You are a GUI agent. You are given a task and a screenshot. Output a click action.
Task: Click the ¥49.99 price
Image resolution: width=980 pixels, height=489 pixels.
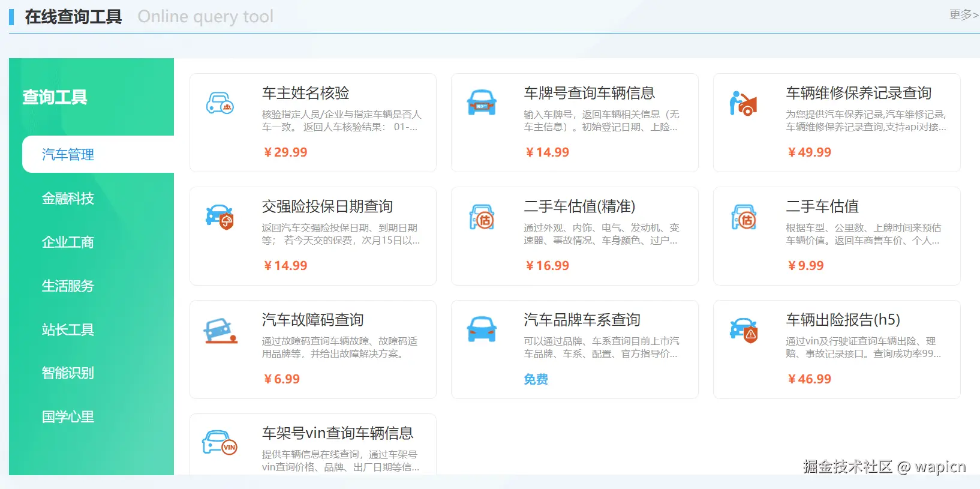(x=809, y=152)
